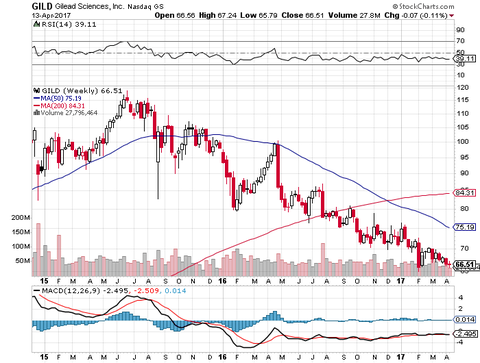This screenshot has width=480, height=363.
Task: Click the black line marker before MACD(12,26,9)
Action: point(37,291)
